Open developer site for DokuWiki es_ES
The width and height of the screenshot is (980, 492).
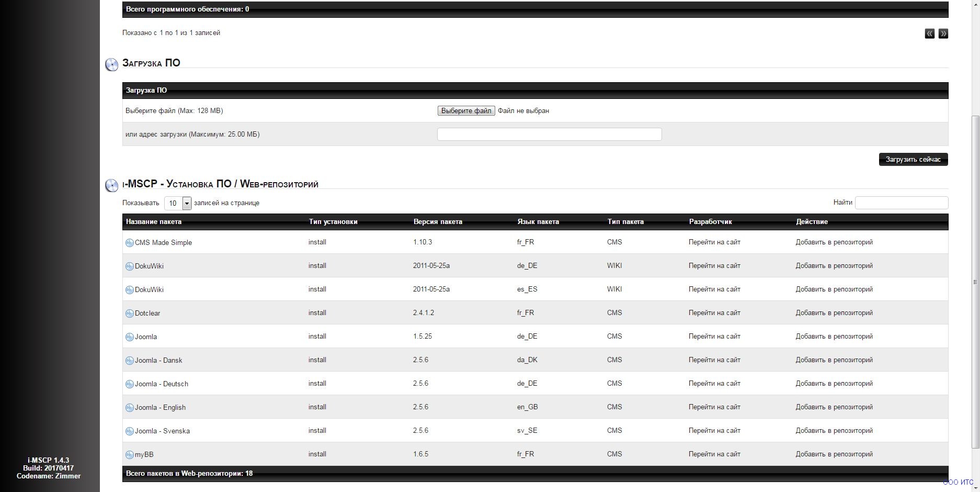pos(714,289)
